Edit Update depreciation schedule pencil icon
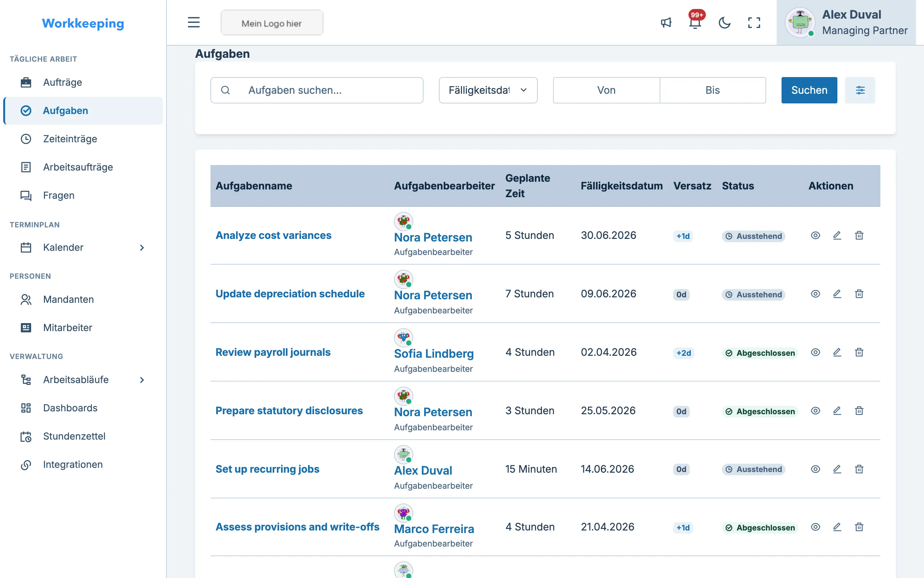 (837, 294)
